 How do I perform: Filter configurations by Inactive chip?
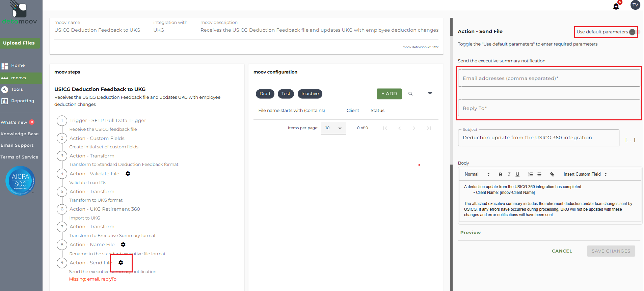pos(310,94)
